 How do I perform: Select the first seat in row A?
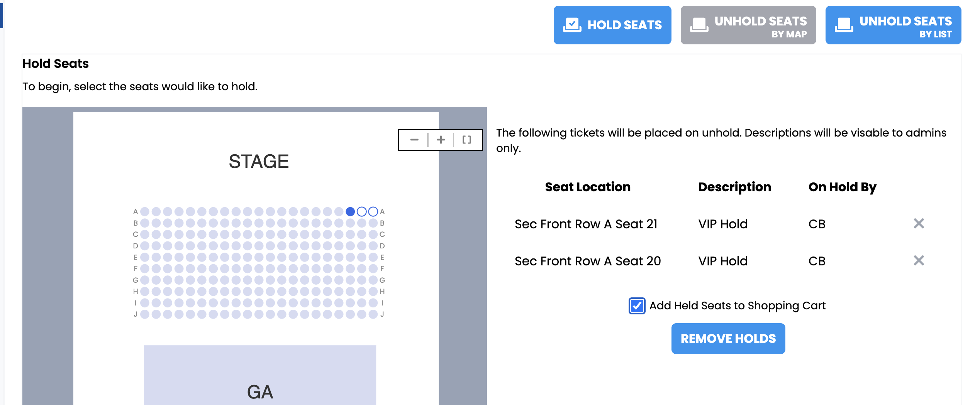(145, 211)
